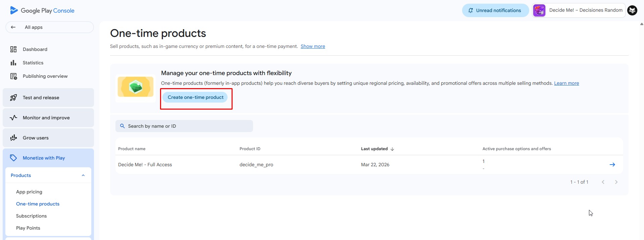This screenshot has width=644, height=240.
Task: Click the bell icon in Unread notifications
Action: pos(470,10)
